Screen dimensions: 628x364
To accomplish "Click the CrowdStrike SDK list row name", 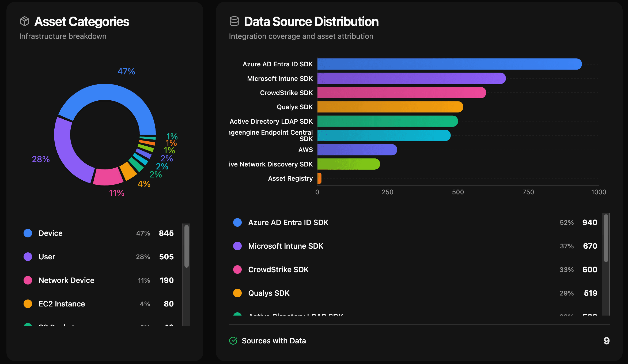I will tap(278, 270).
